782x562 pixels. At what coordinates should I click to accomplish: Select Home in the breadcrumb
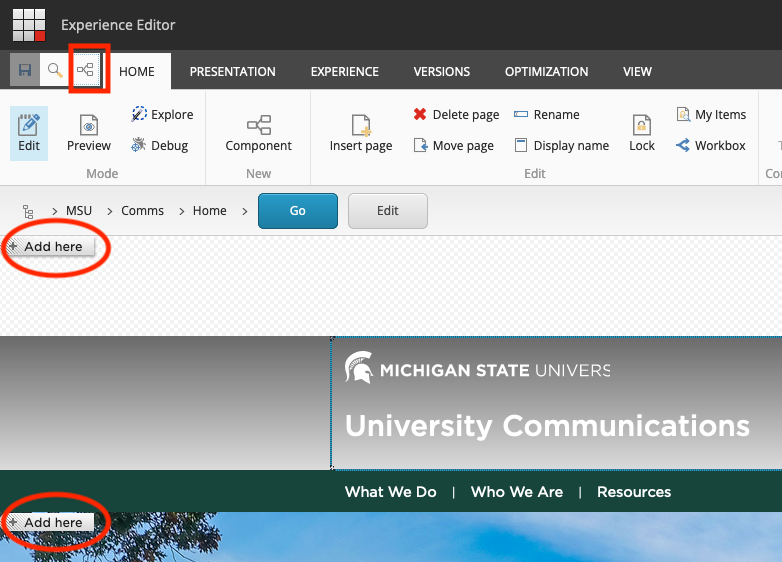[x=209, y=210]
